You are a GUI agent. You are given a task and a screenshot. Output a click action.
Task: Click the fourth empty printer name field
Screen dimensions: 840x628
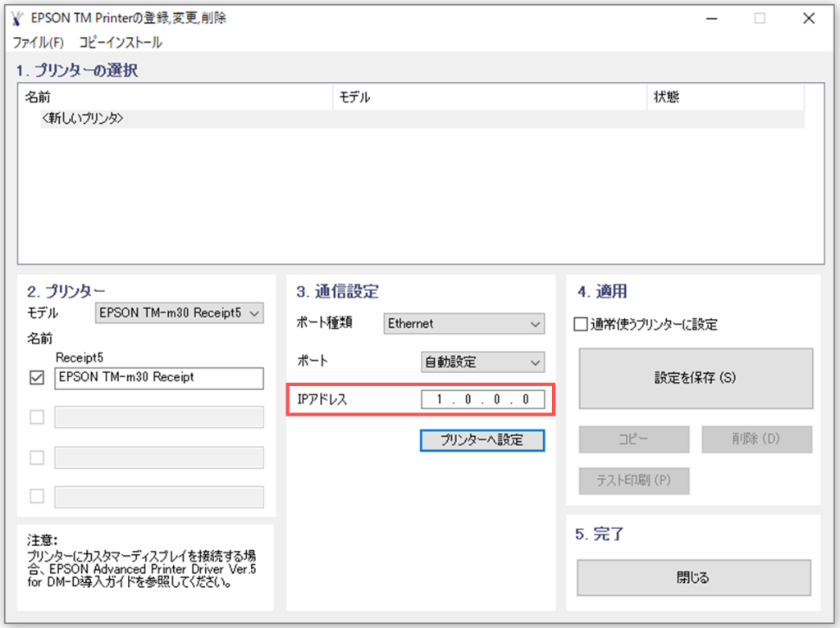coord(159,497)
